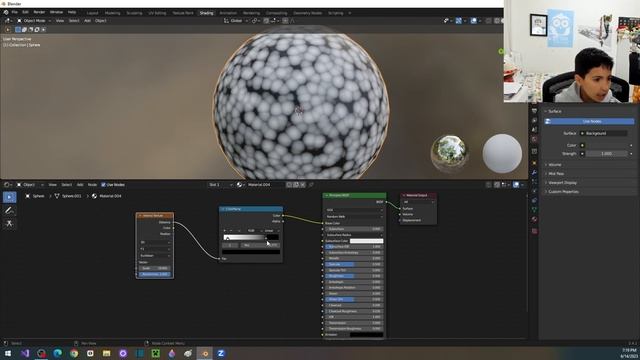Screen dimensions: 640x360
Task: Open the node editor Add menu
Action: pyautogui.click(x=80, y=185)
